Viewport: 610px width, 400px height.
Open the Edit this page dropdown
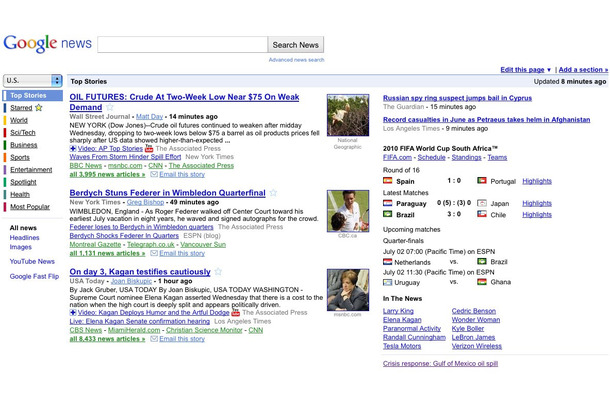pos(525,70)
